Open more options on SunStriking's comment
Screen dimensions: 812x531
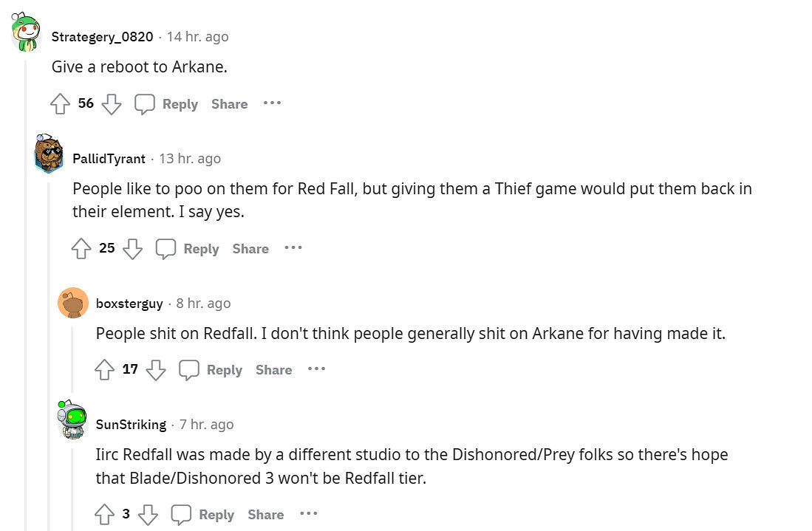coord(309,514)
